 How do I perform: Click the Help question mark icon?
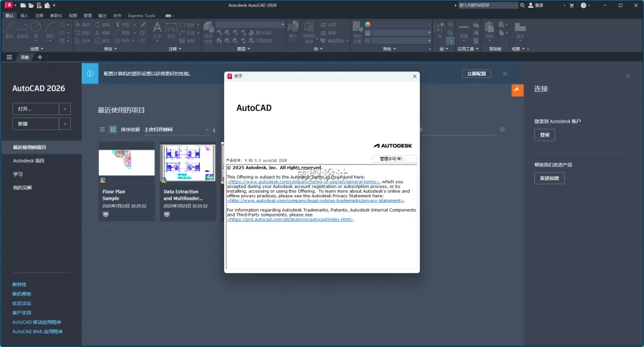583,5
